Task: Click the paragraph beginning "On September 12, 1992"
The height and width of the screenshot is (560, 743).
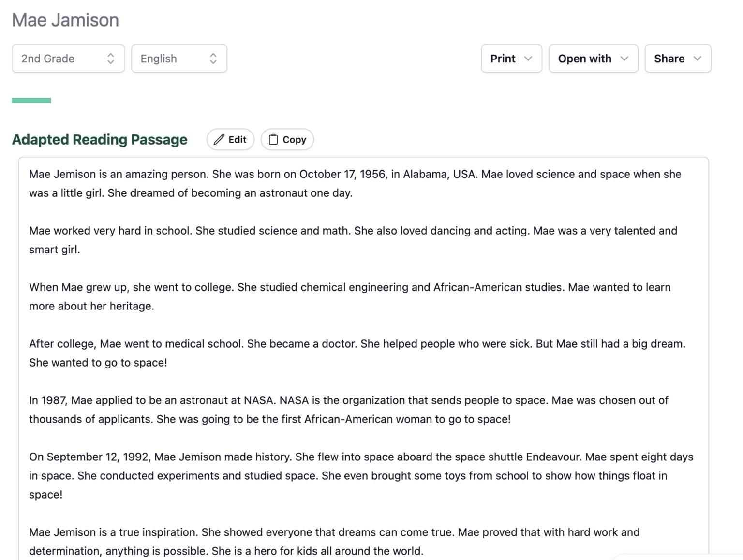Action: coord(361,475)
